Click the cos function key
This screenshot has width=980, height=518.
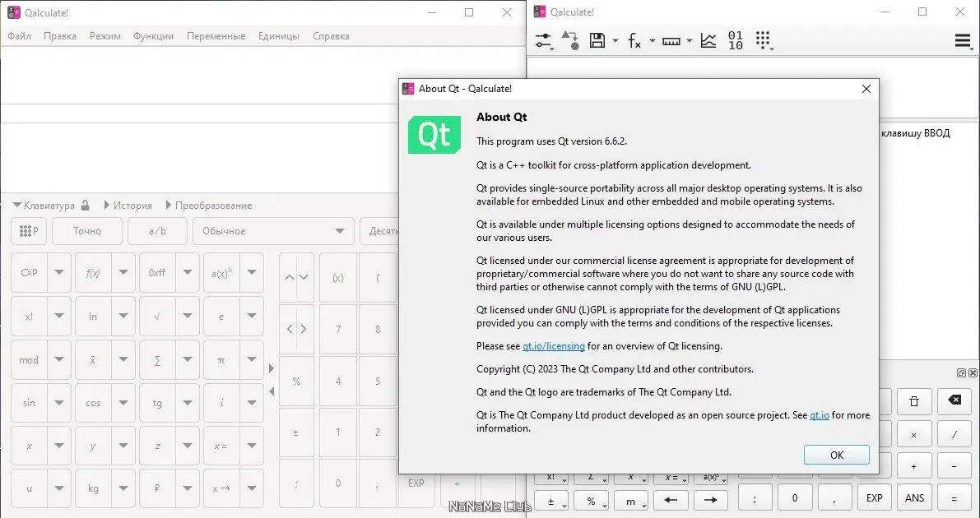(92, 403)
